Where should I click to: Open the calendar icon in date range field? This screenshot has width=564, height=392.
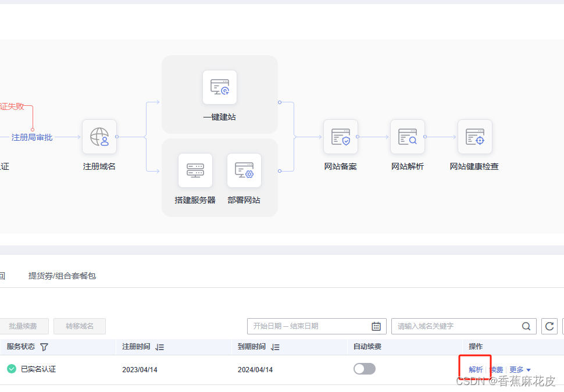point(376,326)
